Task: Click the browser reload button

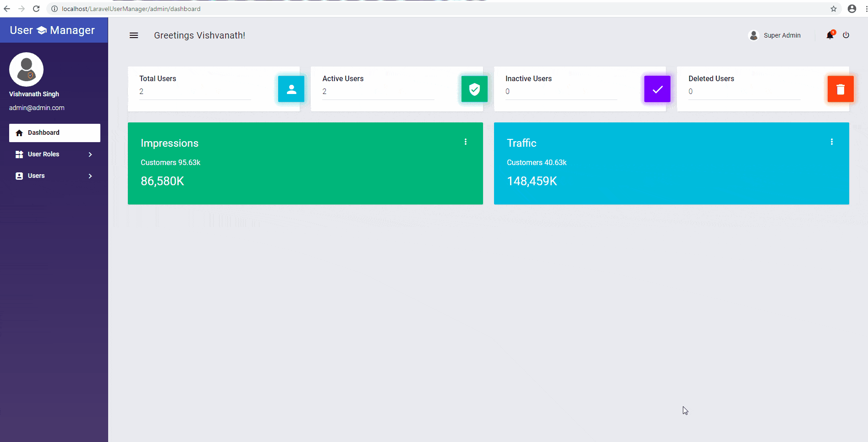Action: [x=36, y=9]
